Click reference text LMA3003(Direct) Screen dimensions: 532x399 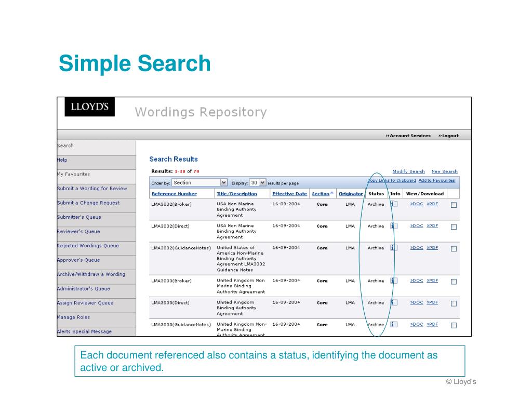pos(170,303)
